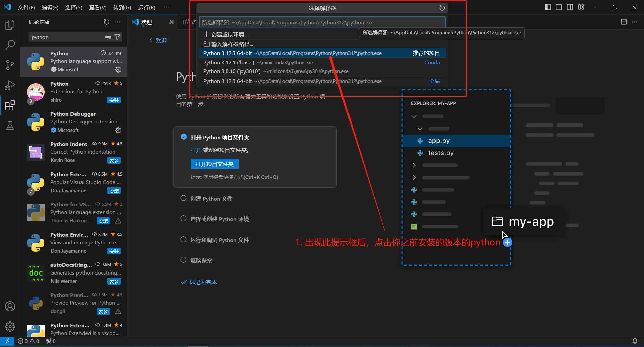
Task: Open the Python Extension Pack entry by Don Jayamanne
Action: click(x=74, y=183)
